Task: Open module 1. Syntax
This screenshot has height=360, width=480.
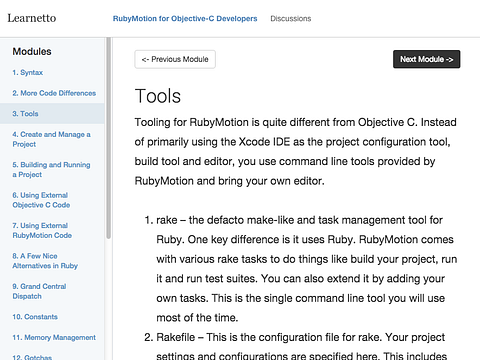Action: tap(28, 72)
